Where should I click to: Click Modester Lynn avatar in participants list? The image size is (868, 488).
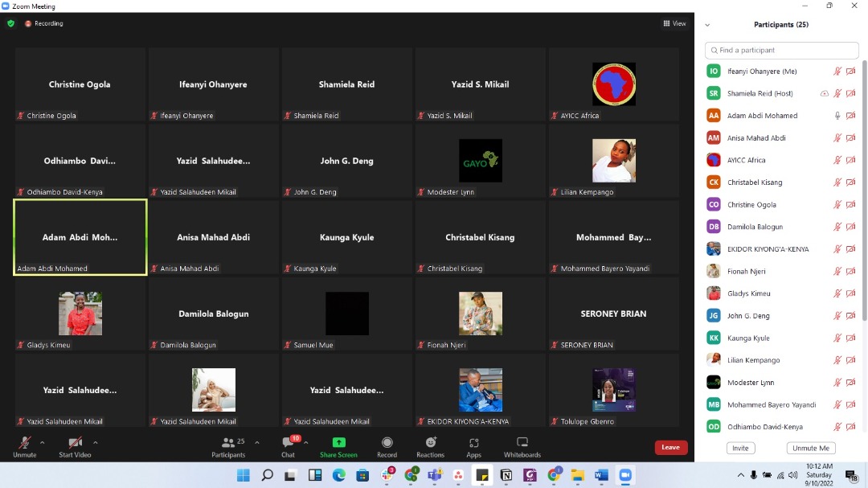(714, 382)
